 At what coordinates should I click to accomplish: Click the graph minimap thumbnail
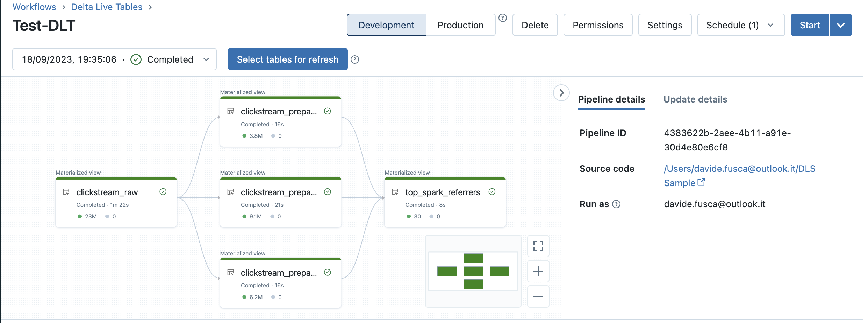473,271
